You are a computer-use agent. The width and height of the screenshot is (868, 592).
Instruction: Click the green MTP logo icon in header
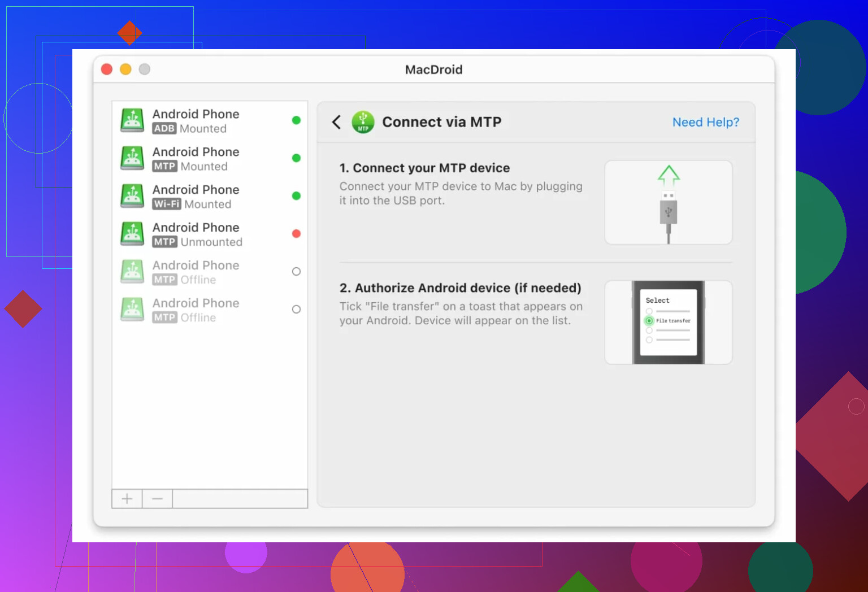[x=363, y=121]
